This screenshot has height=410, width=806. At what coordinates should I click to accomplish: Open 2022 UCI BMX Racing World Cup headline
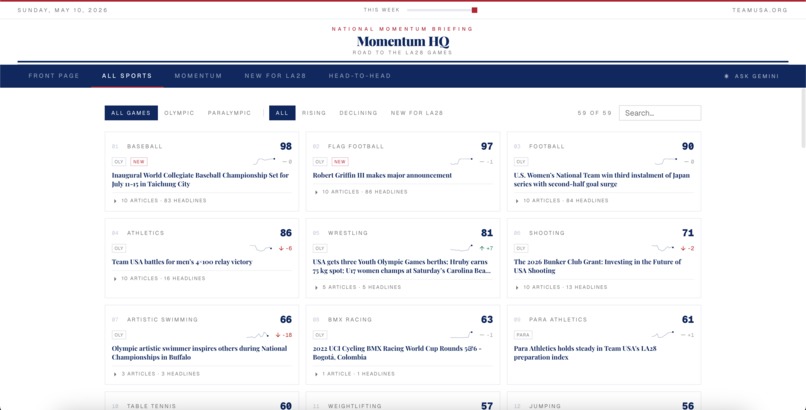[395, 352]
